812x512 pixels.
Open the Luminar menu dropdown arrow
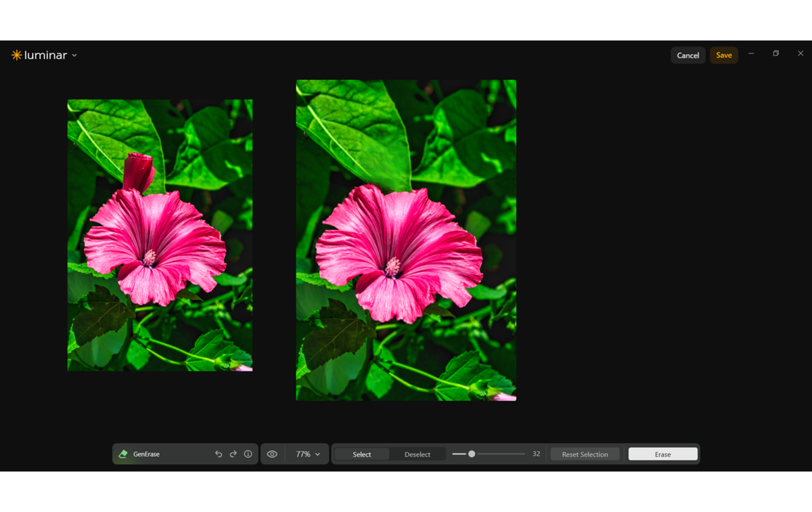point(74,56)
